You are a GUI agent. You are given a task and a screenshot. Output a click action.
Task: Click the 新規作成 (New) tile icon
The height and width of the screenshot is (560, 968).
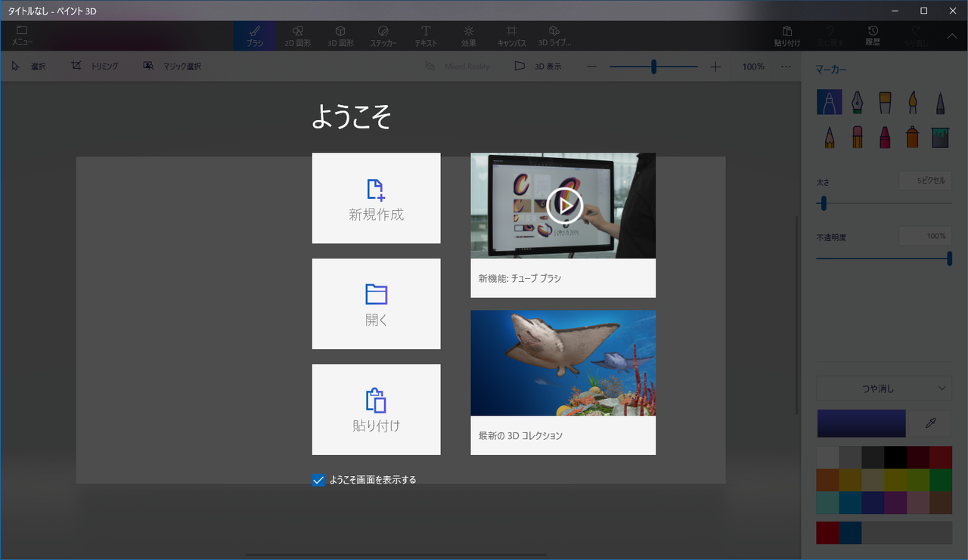click(376, 190)
